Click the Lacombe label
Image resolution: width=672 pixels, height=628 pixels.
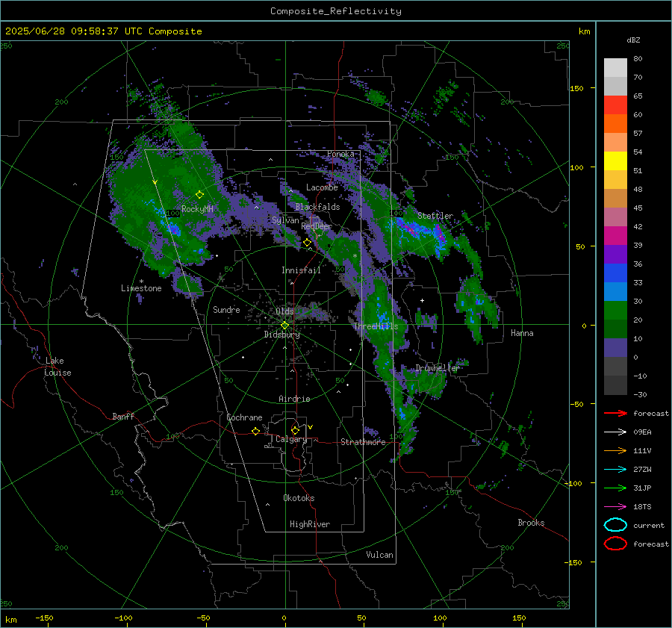322,187
